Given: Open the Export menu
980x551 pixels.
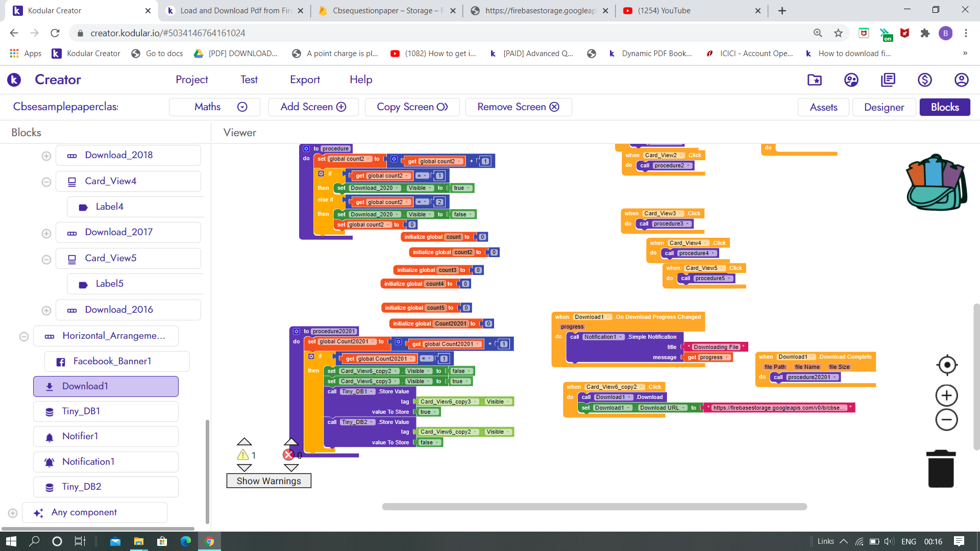Looking at the screenshot, I should click(305, 80).
